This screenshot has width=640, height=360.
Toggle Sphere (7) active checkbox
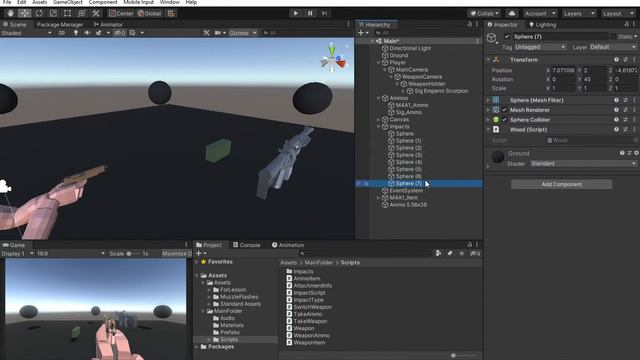(507, 37)
